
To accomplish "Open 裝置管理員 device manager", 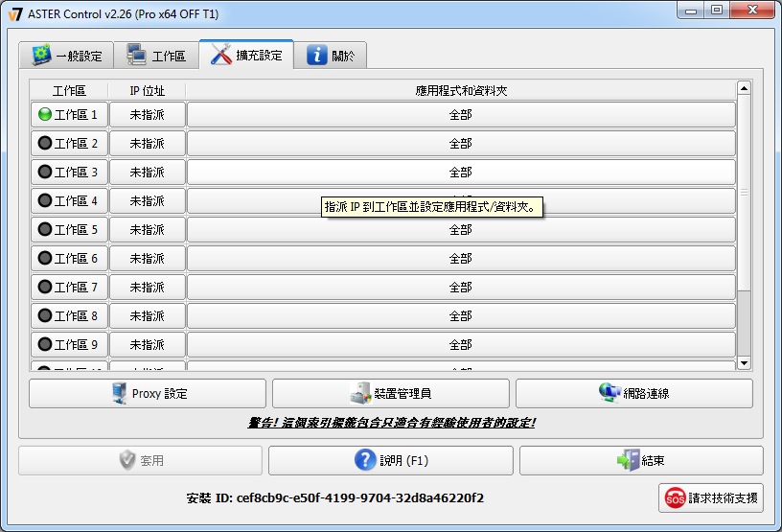I will pos(390,393).
